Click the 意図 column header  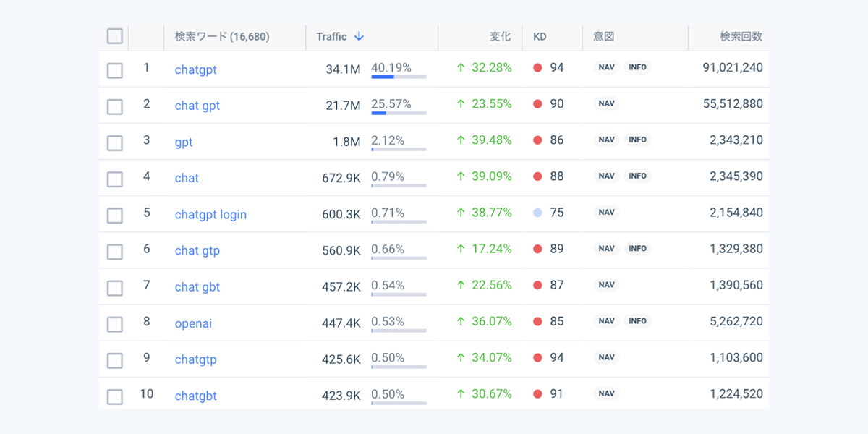click(603, 36)
